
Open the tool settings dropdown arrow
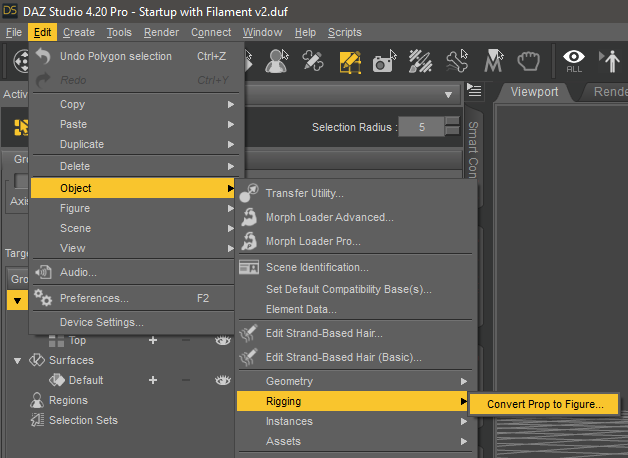448,95
